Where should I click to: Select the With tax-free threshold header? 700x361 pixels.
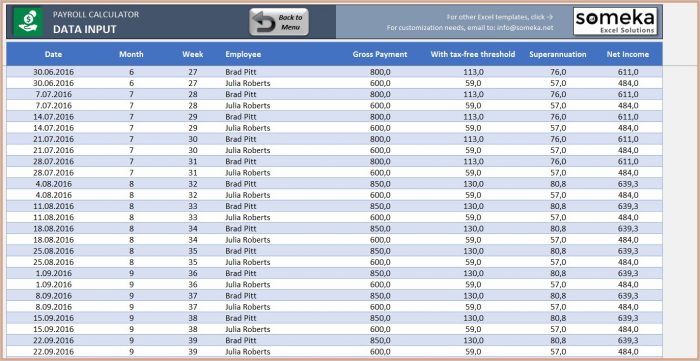click(473, 54)
